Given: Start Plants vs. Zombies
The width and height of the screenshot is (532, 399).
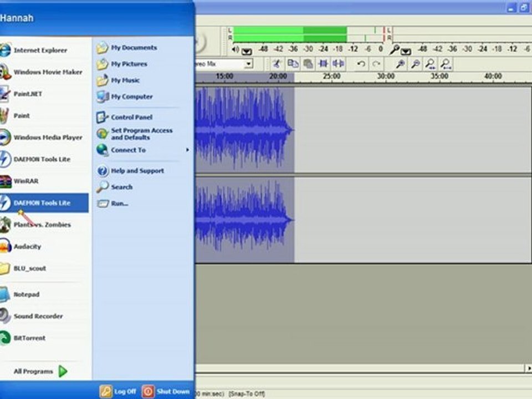Looking at the screenshot, I should click(44, 224).
